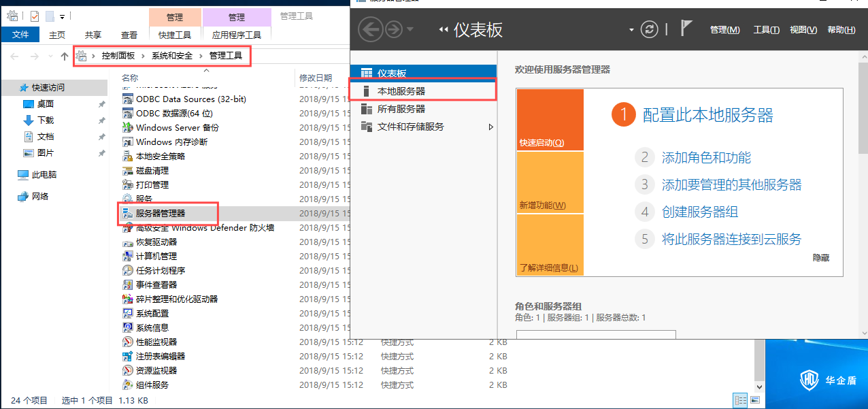This screenshot has height=409, width=868.
Task: Select the orange 快速启动(Q) tile
Action: coord(550,120)
